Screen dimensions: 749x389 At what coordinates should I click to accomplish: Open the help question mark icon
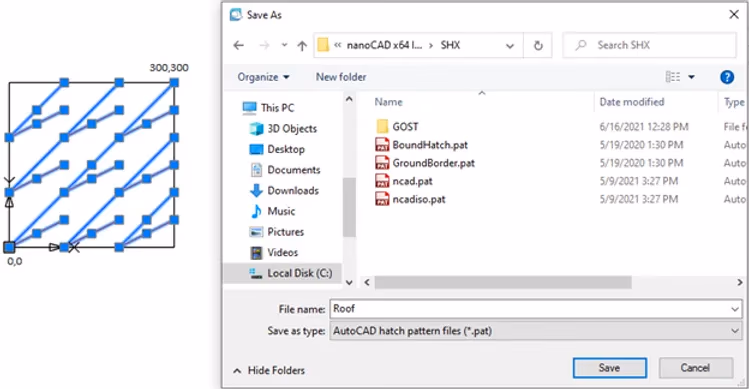(x=727, y=77)
